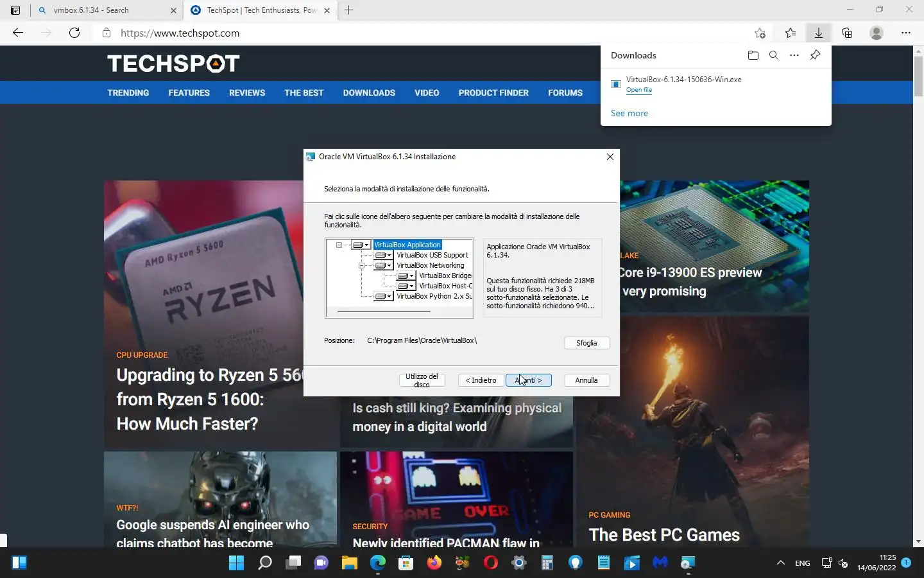
Task: Click the Annulla button
Action: [x=586, y=380]
